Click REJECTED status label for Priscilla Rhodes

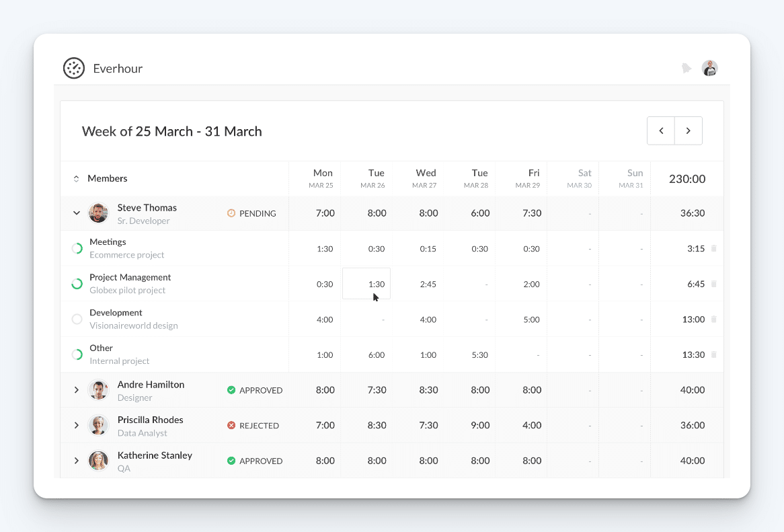click(x=259, y=426)
